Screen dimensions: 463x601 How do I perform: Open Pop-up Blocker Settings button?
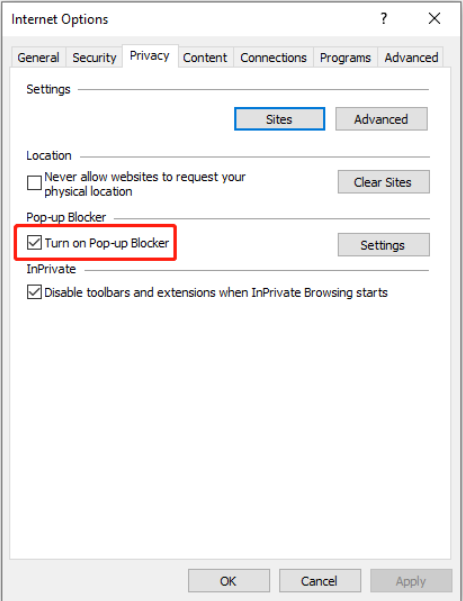(x=384, y=245)
